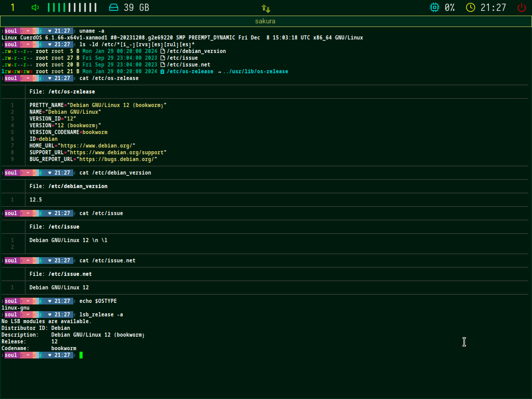Click the 'Release: 12' output line
The image size is (532, 399).
30,342
